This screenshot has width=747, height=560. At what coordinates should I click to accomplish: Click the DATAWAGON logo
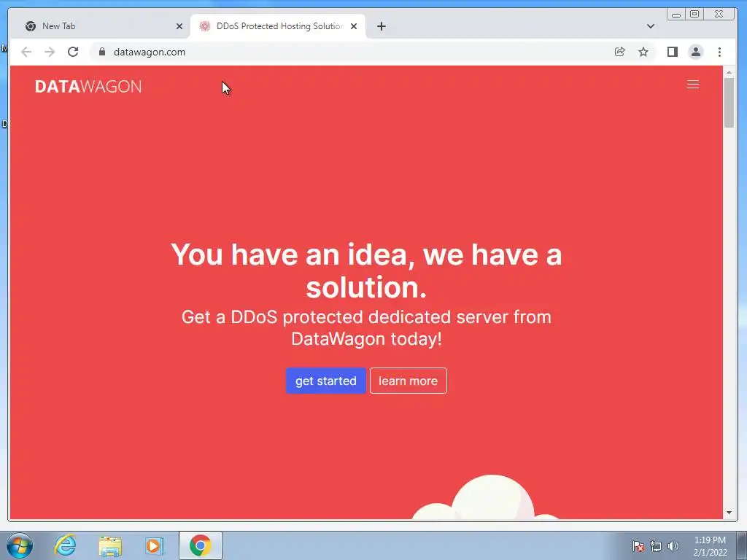88,86
